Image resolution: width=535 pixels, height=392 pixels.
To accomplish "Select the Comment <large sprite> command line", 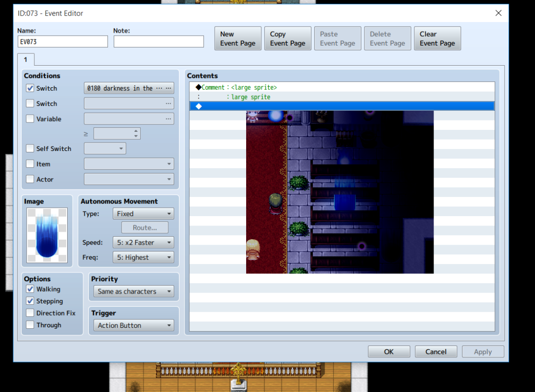I will point(342,87).
